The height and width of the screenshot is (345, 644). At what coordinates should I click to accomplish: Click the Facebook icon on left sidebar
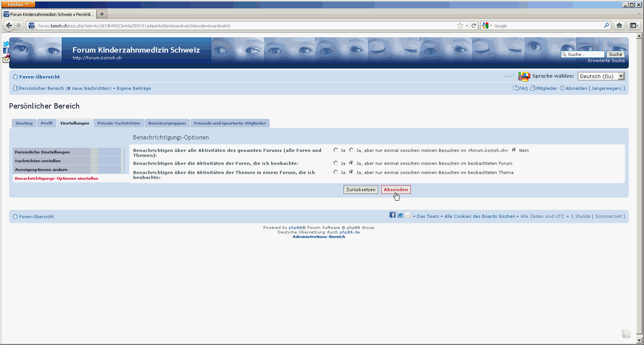(x=6, y=51)
